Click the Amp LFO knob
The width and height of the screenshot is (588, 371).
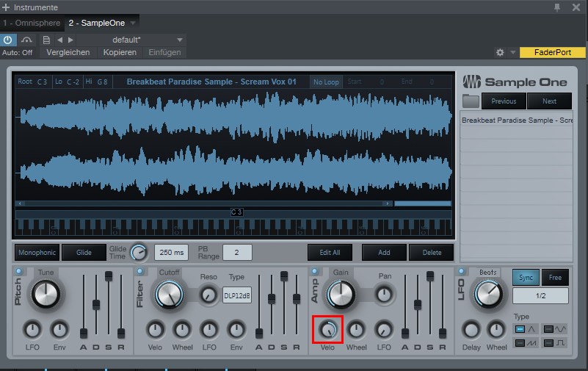[384, 330]
